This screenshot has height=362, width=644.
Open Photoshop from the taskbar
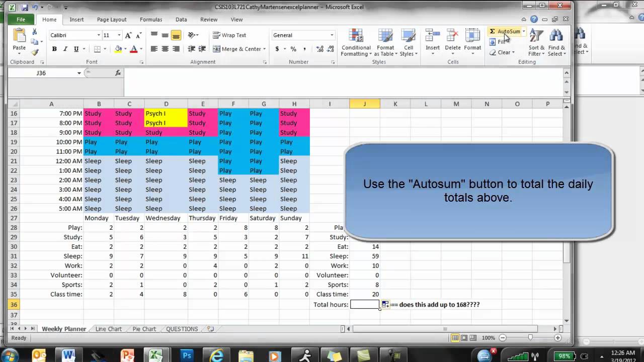click(x=187, y=355)
